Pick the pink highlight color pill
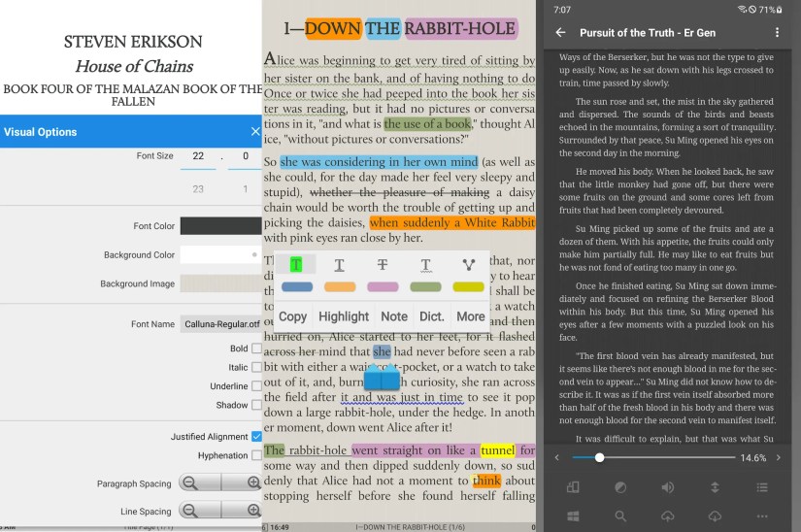 [x=383, y=287]
